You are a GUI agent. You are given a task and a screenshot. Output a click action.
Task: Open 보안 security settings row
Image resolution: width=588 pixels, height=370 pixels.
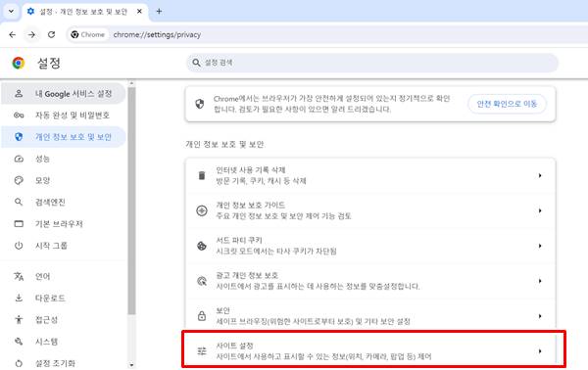(370, 316)
